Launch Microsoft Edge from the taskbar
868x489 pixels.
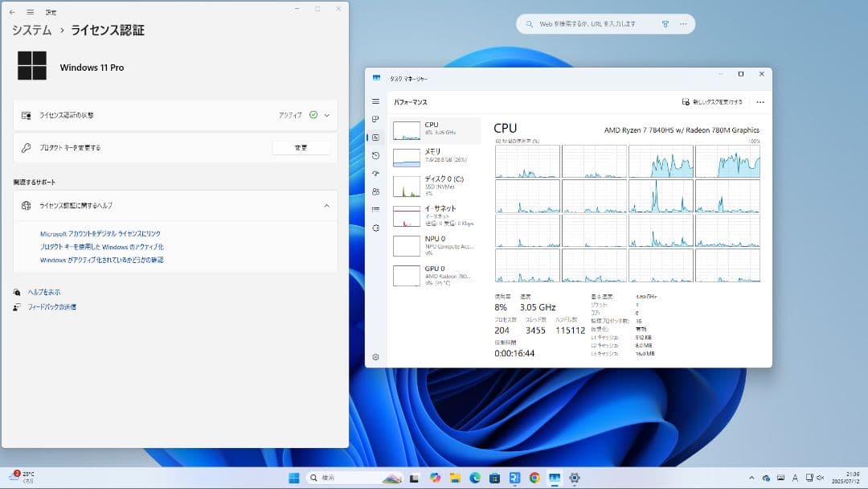[x=475, y=478]
